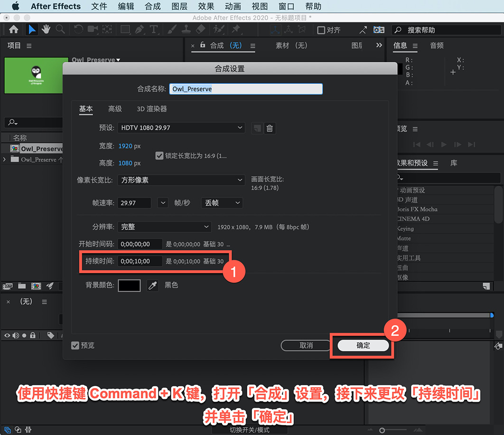Select the Selection arrow tool
The width and height of the screenshot is (504, 435).
tap(32, 29)
